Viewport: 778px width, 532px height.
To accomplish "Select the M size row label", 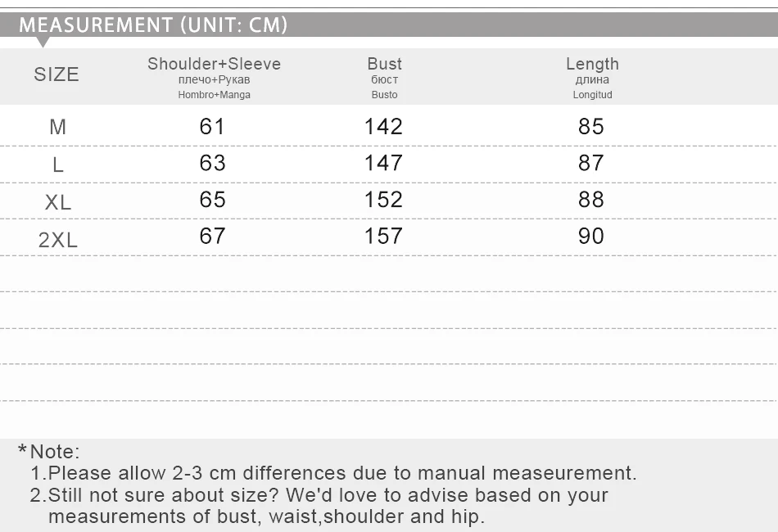I will click(57, 127).
